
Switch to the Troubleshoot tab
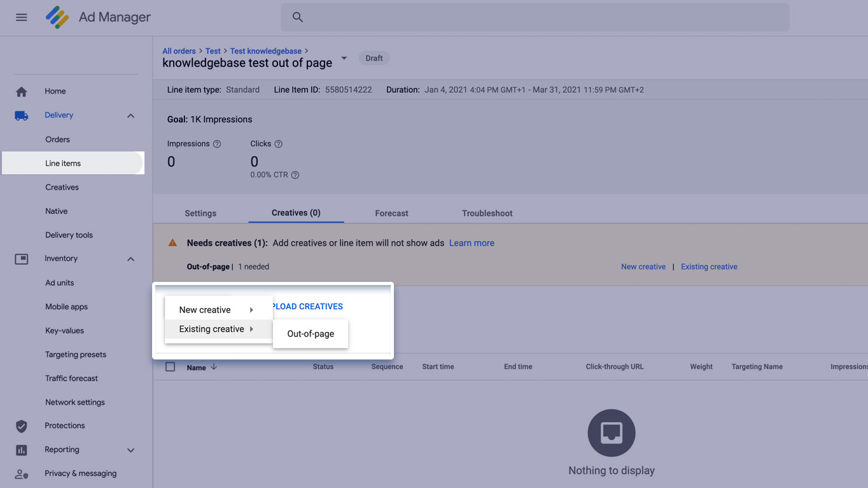pyautogui.click(x=487, y=213)
